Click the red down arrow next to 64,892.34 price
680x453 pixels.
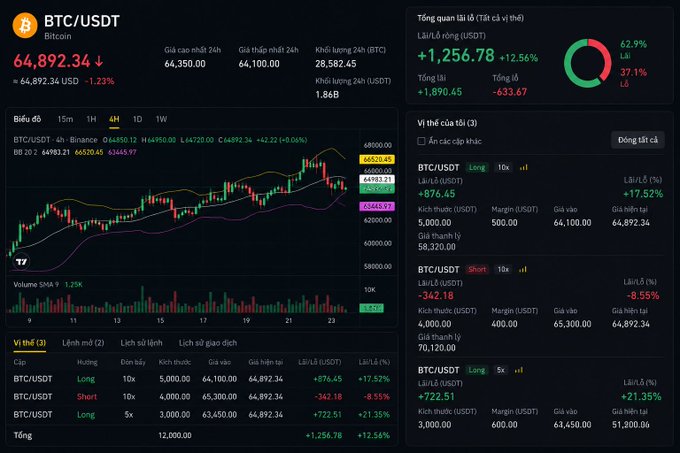(x=99, y=61)
